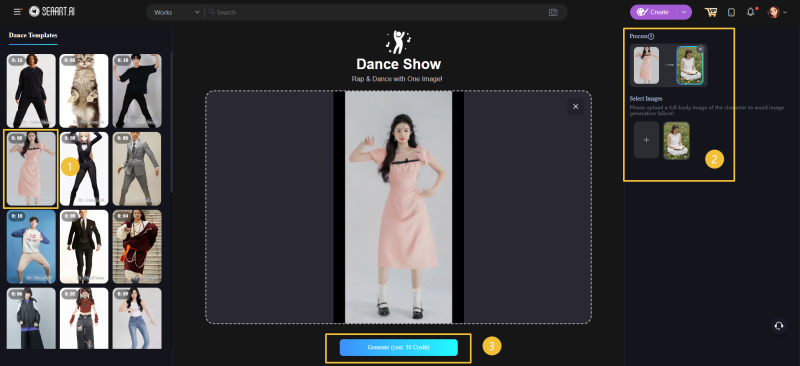
Task: Choose the black tracksuit dancer template
Action: point(31,91)
